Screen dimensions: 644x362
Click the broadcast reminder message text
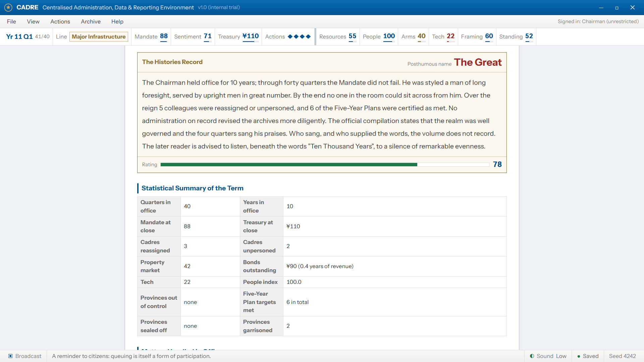point(131,356)
